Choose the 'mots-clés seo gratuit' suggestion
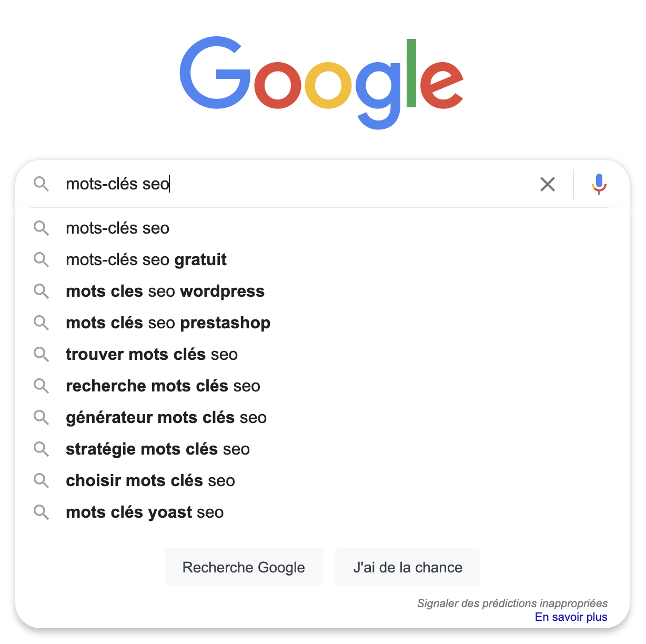 click(146, 259)
